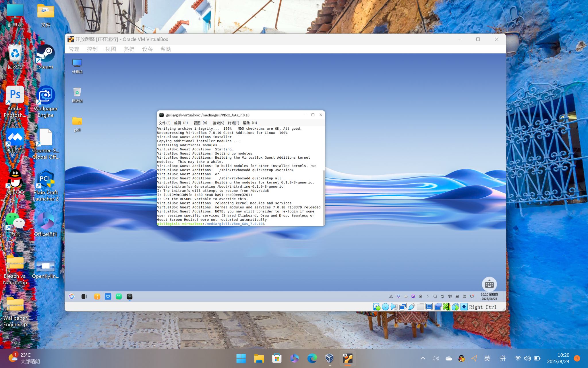
Task: Open the USB devices indicator in VirtualBox status bar
Action: (x=412, y=307)
